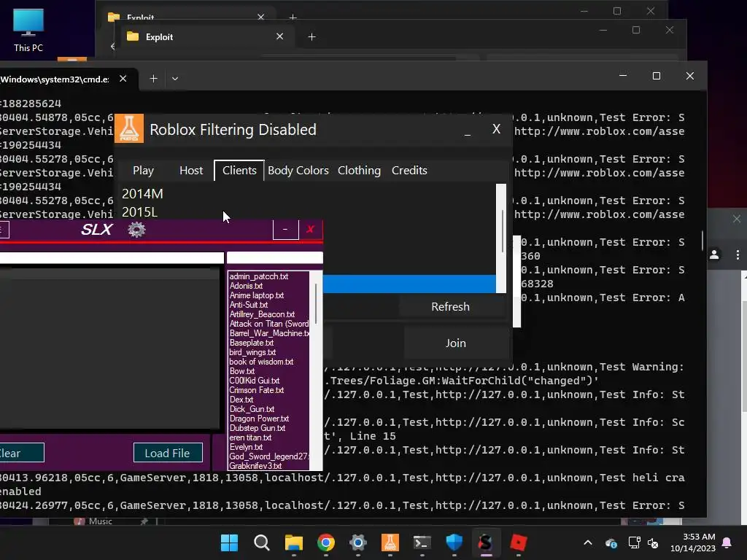Click the Join button
747x560 pixels.
point(456,343)
